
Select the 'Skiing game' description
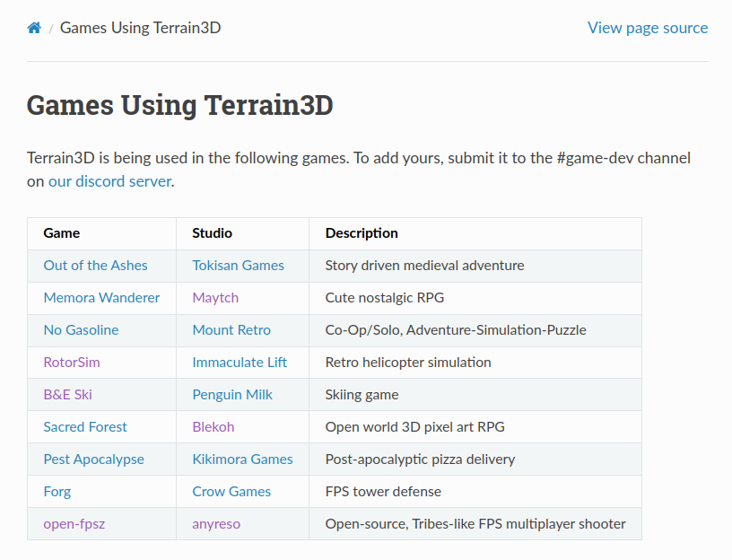(x=362, y=395)
